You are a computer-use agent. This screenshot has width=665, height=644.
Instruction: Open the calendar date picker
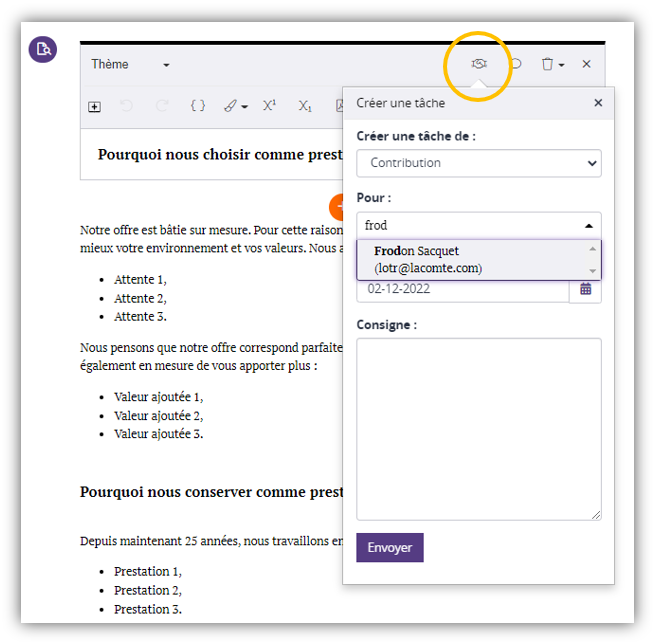[586, 290]
